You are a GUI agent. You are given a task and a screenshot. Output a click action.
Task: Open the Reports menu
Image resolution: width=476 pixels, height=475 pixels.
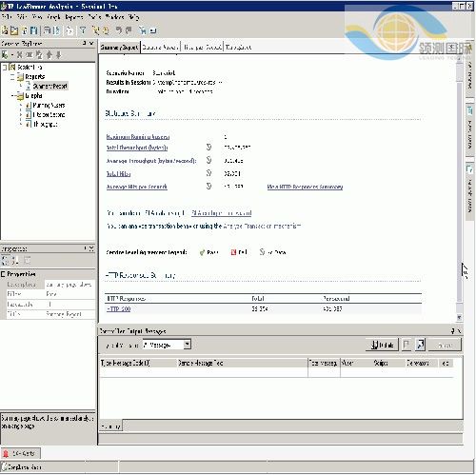pyautogui.click(x=74, y=16)
